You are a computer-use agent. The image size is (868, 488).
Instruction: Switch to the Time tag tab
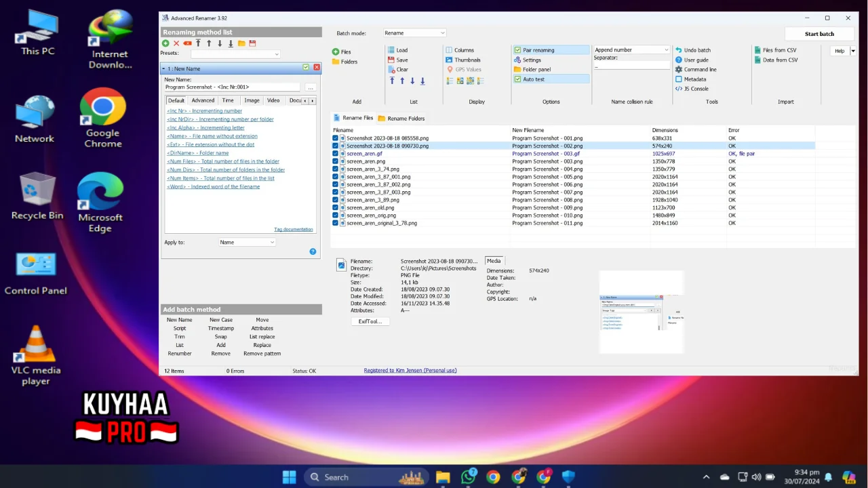[228, 100]
